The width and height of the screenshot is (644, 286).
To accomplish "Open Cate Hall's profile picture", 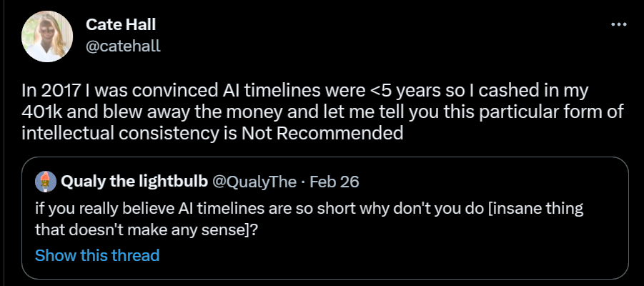I will pyautogui.click(x=48, y=37).
